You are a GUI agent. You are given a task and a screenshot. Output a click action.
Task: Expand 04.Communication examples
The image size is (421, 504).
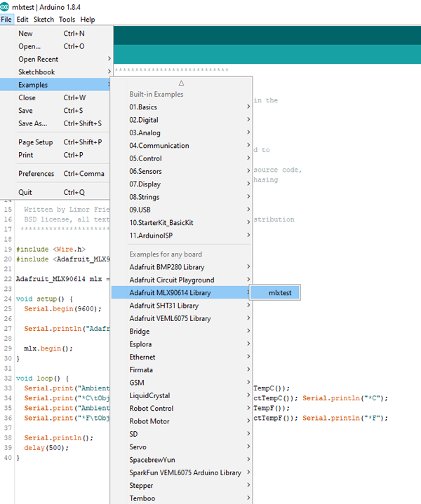182,146
